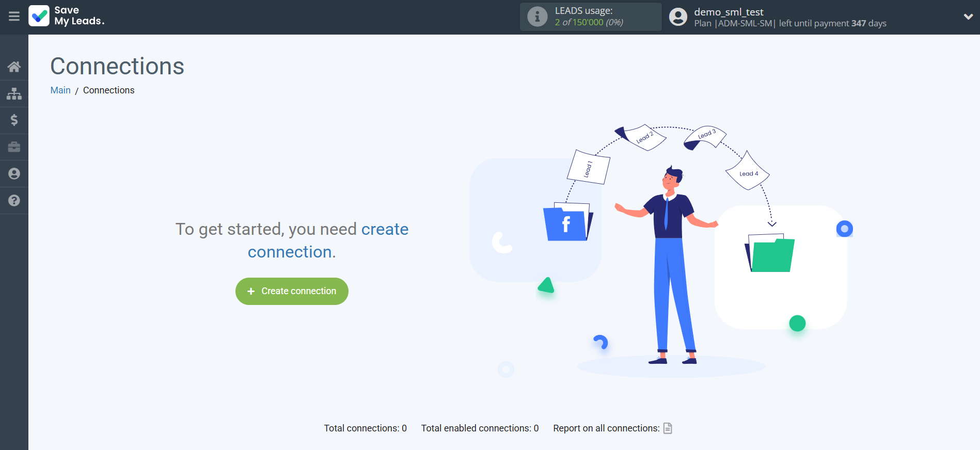Screen dimensions: 980x450
Task: Open the hamburger navigation menu
Action: [14, 17]
